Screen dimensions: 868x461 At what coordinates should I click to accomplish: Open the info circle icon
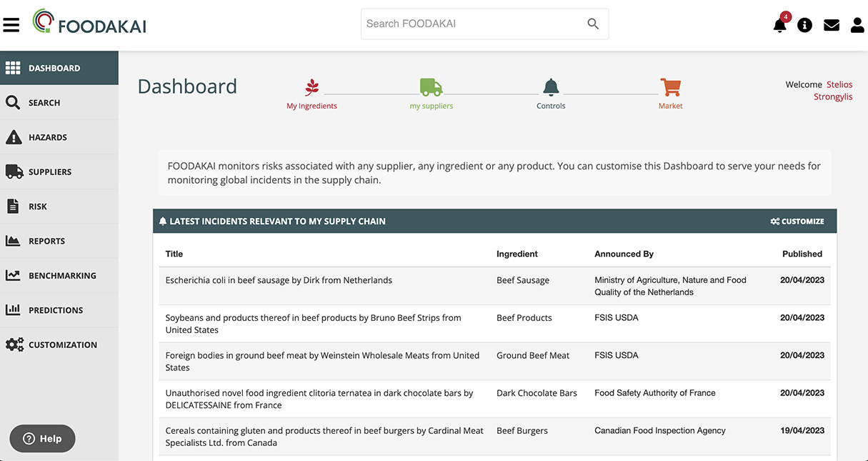click(805, 25)
